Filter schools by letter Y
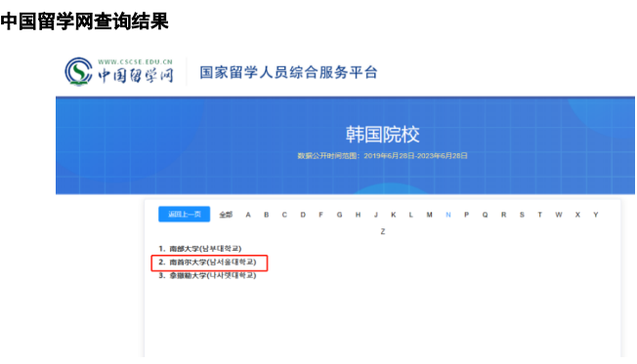The height and width of the screenshot is (364, 637). pos(596,215)
